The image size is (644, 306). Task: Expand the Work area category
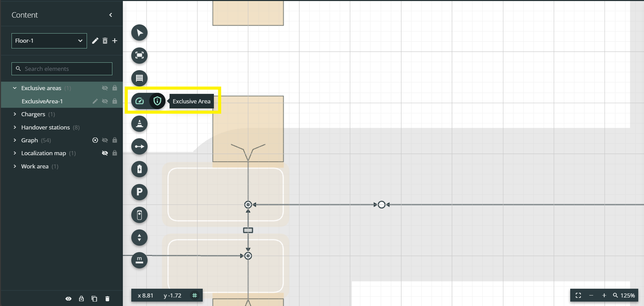point(15,166)
